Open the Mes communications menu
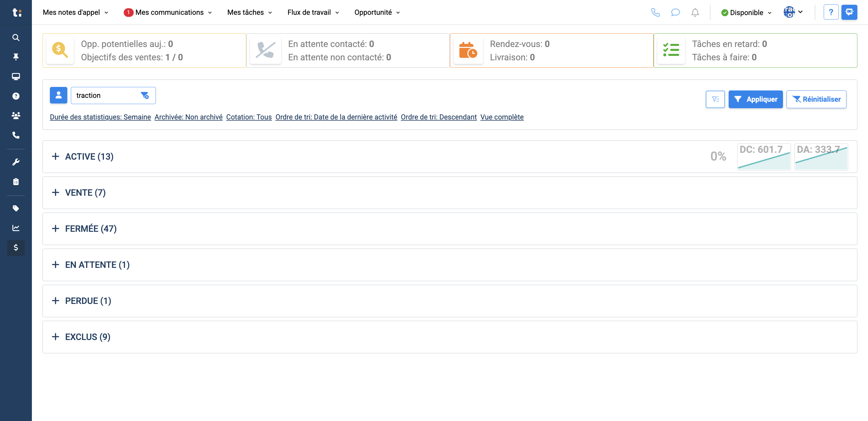The height and width of the screenshot is (421, 868). (x=169, y=12)
